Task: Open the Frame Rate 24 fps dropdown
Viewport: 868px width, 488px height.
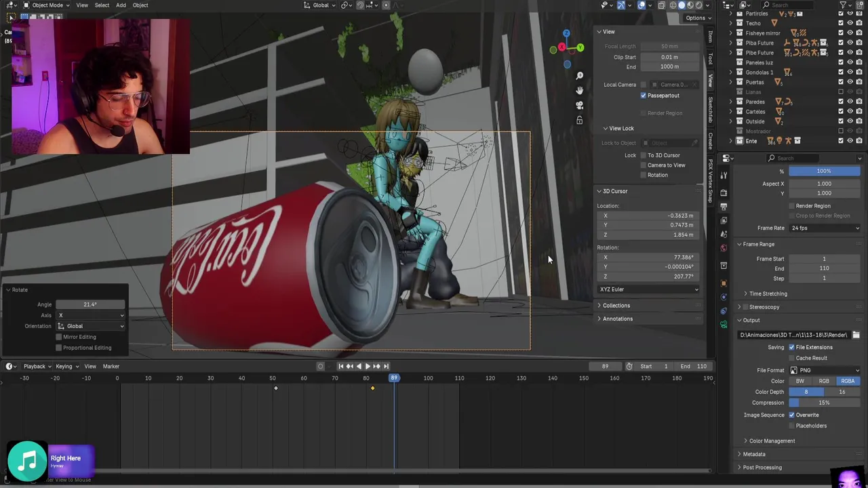Action: pyautogui.click(x=825, y=228)
